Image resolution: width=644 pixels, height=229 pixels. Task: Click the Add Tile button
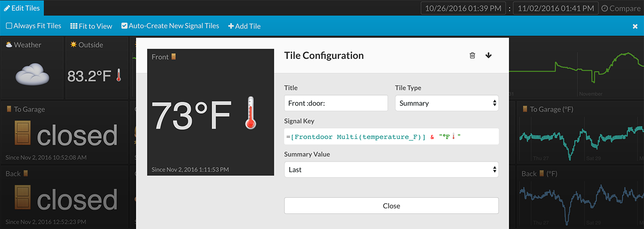click(x=244, y=26)
